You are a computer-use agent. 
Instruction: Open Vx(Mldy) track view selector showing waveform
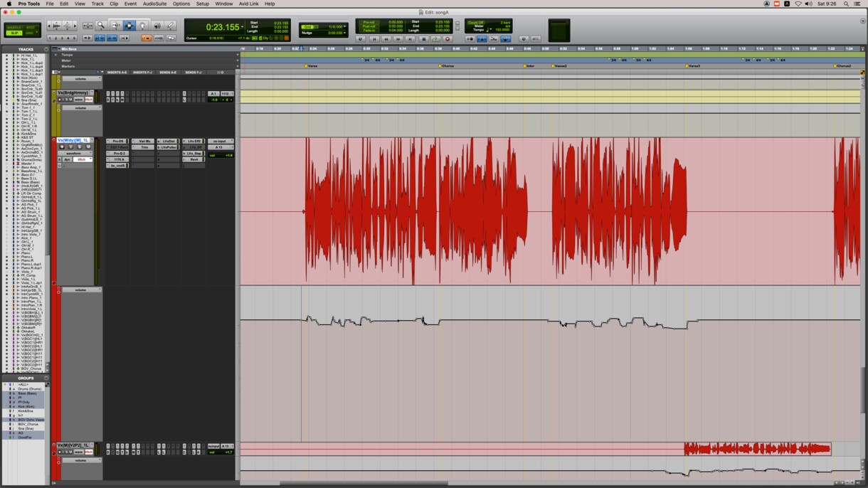coord(75,153)
